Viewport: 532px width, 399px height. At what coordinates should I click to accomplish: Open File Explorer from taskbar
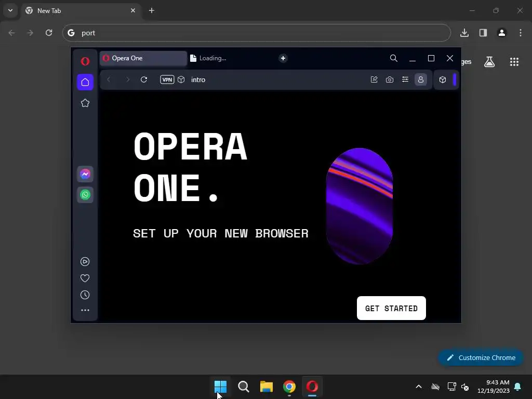click(x=267, y=387)
